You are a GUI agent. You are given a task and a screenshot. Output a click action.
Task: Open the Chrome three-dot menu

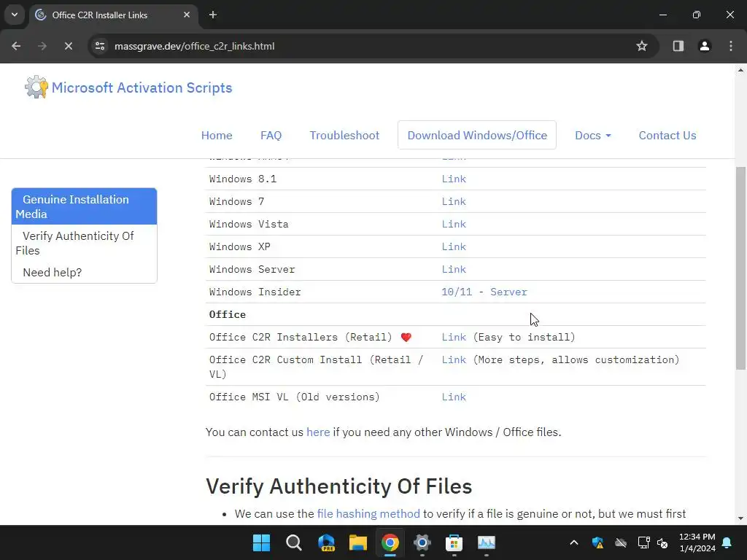(x=731, y=46)
